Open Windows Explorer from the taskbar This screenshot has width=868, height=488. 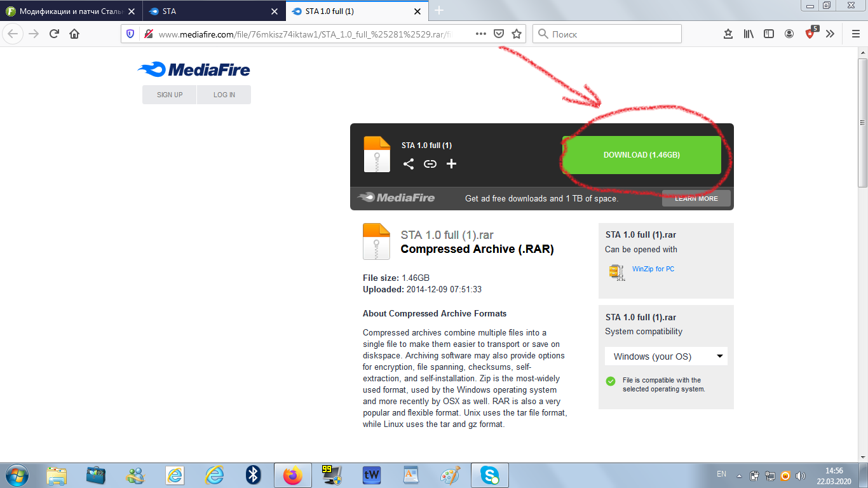click(x=57, y=475)
